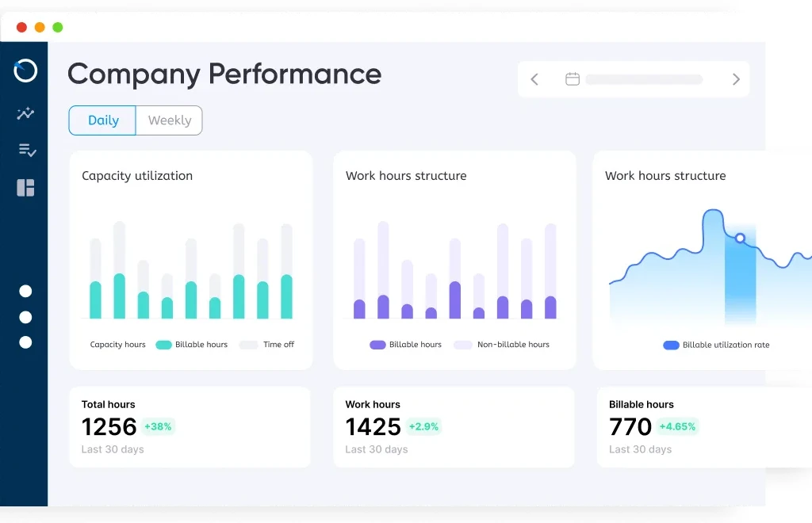The height and width of the screenshot is (523, 812).
Task: Switch to the Daily tab
Action: pyautogui.click(x=103, y=120)
